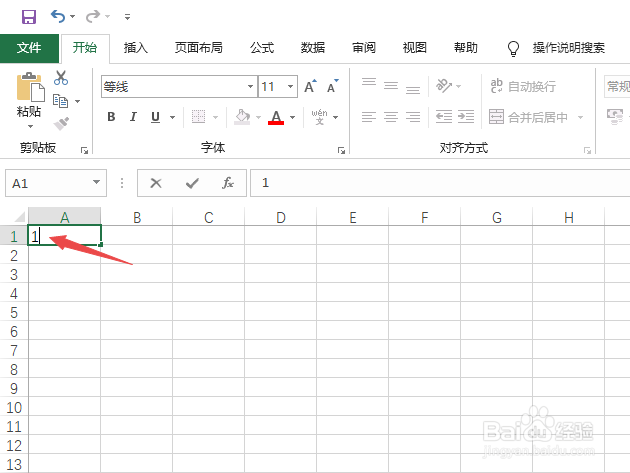
Task: Click the text Orientation icon
Action: coord(444,85)
